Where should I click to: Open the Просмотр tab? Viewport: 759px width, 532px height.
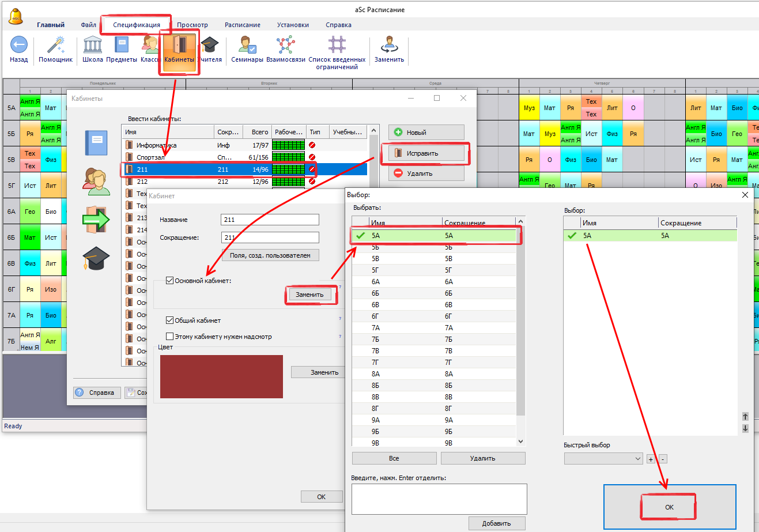(192, 25)
